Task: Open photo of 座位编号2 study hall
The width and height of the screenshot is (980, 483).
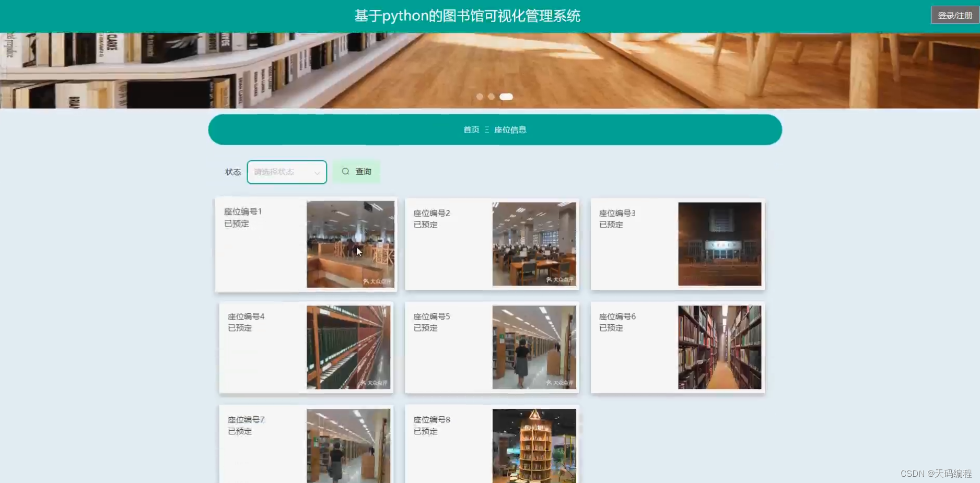Action: click(534, 244)
